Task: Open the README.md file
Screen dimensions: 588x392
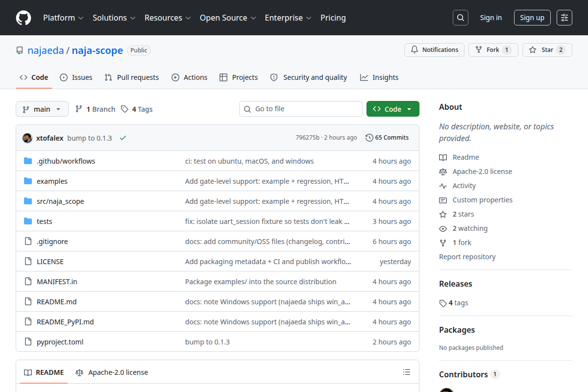Action: (57, 302)
